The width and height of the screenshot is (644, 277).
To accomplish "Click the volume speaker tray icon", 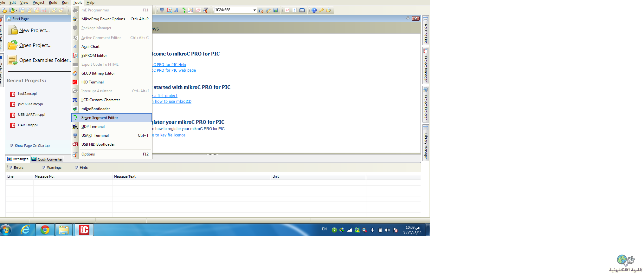I will (x=388, y=230).
